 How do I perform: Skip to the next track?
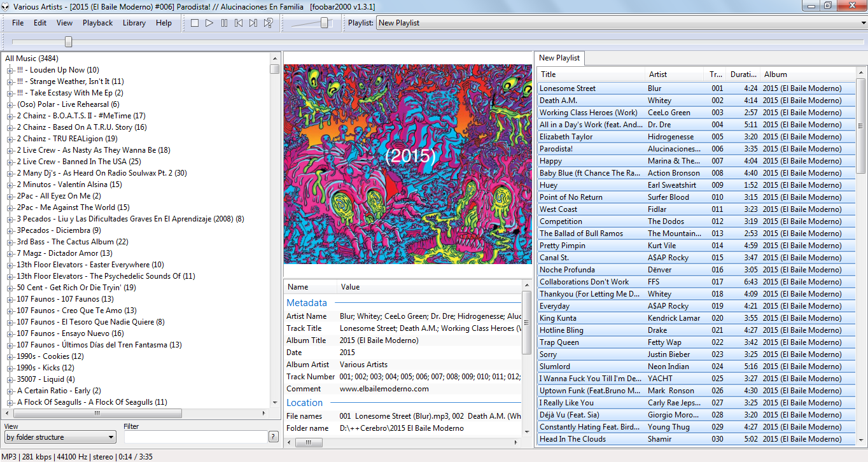[253, 23]
